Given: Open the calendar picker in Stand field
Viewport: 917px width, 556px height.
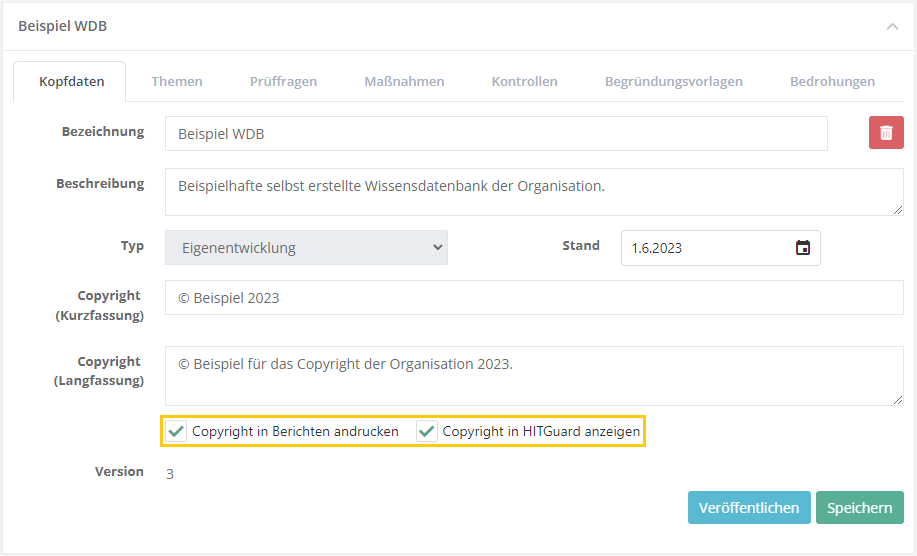Looking at the screenshot, I should (x=802, y=248).
